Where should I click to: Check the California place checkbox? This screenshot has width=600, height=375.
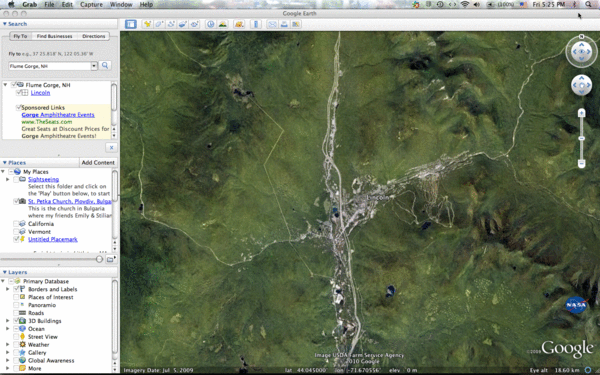coord(16,224)
